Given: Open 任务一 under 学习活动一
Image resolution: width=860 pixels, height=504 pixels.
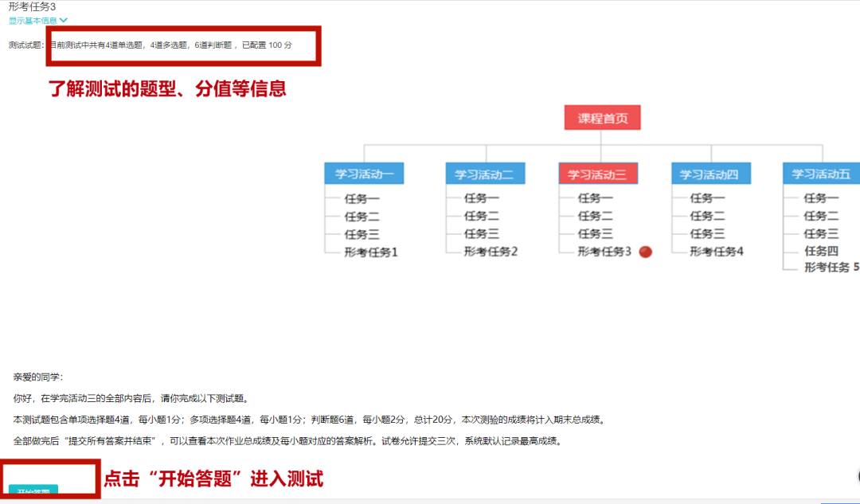Looking at the screenshot, I should click(x=362, y=199).
